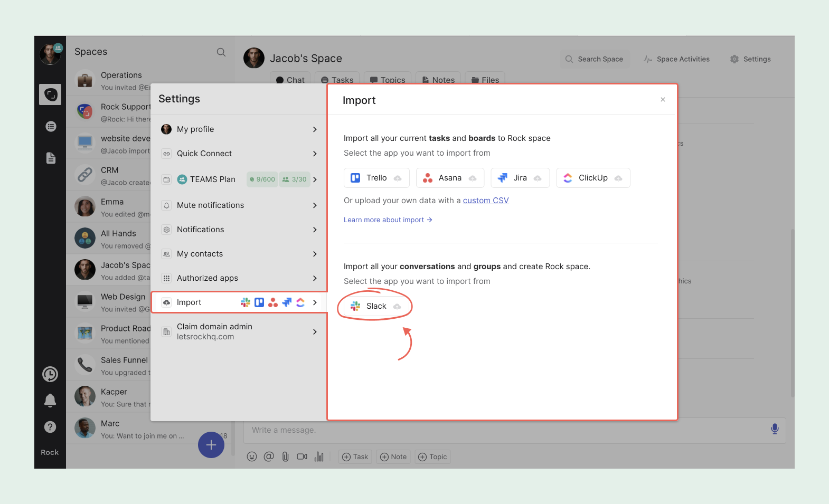The height and width of the screenshot is (504, 829).
Task: Click the 3/30 members usage badge
Action: (x=295, y=179)
